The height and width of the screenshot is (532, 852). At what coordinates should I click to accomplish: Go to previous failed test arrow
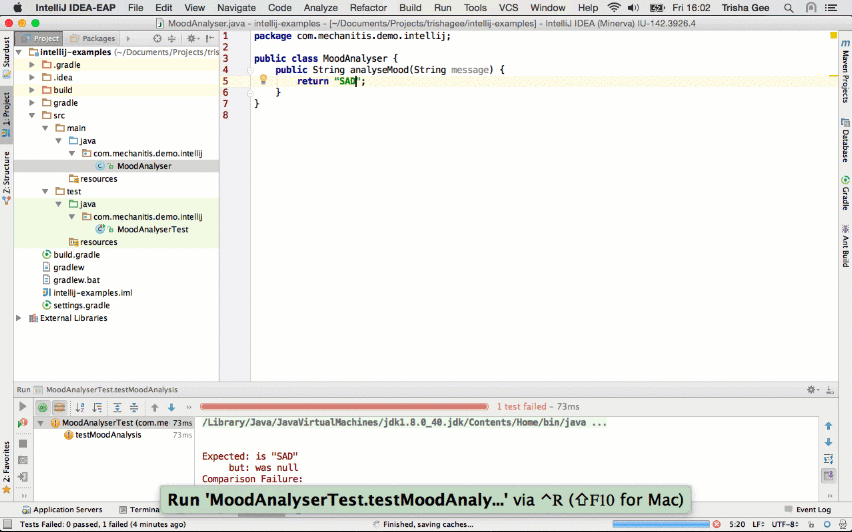coord(155,407)
